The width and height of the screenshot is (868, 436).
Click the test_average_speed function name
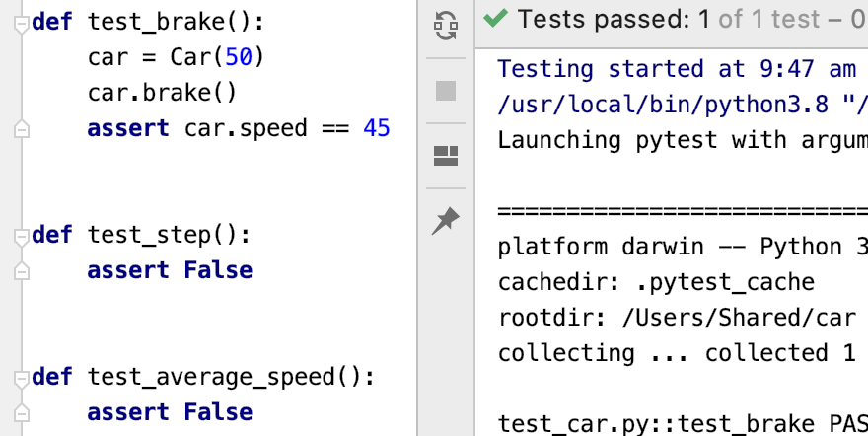pyautogui.click(x=211, y=378)
